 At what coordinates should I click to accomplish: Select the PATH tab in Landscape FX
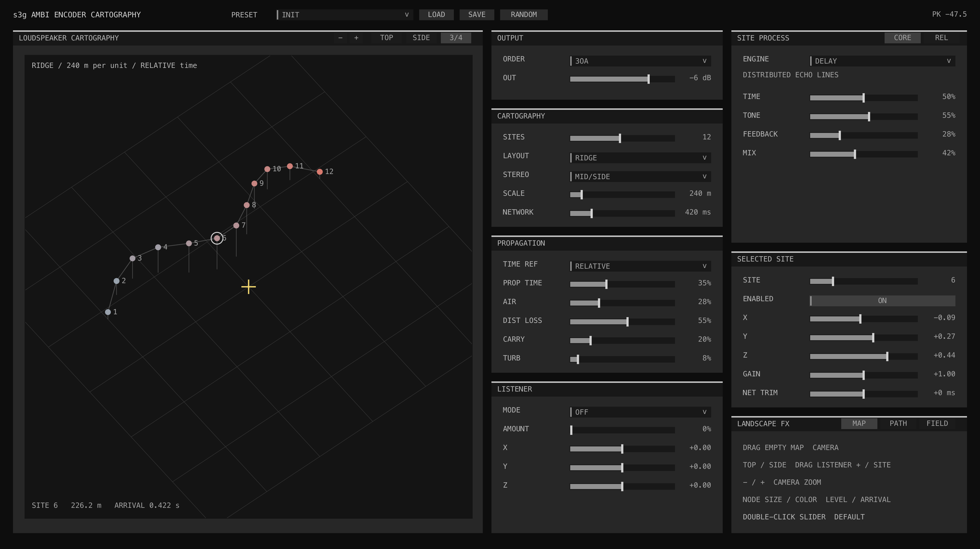pyautogui.click(x=898, y=424)
